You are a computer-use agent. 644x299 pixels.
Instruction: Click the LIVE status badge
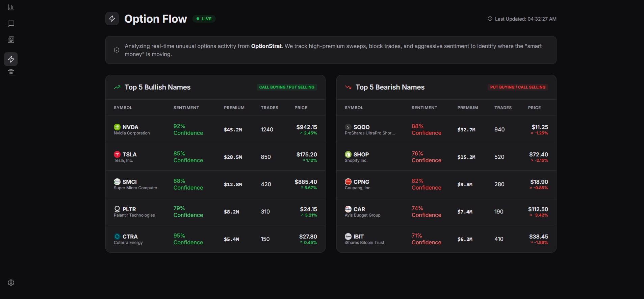click(204, 19)
